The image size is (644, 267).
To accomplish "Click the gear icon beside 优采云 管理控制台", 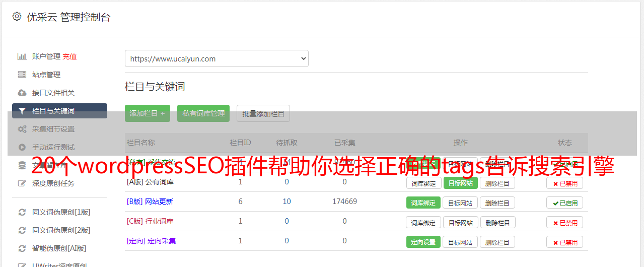I will 17,17.
